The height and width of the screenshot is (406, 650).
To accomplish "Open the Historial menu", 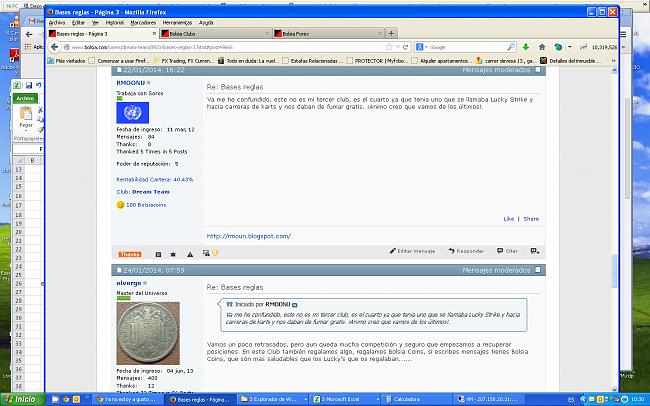I will click(114, 23).
